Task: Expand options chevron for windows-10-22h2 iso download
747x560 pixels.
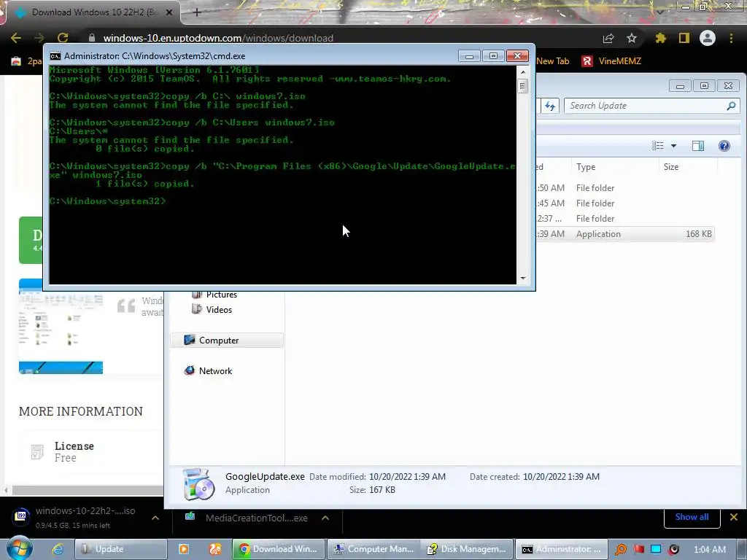Action: 155,518
